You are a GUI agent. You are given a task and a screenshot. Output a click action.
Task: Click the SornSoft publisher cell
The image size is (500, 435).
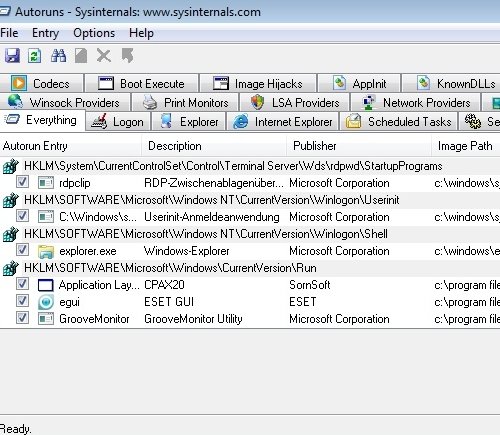click(310, 285)
